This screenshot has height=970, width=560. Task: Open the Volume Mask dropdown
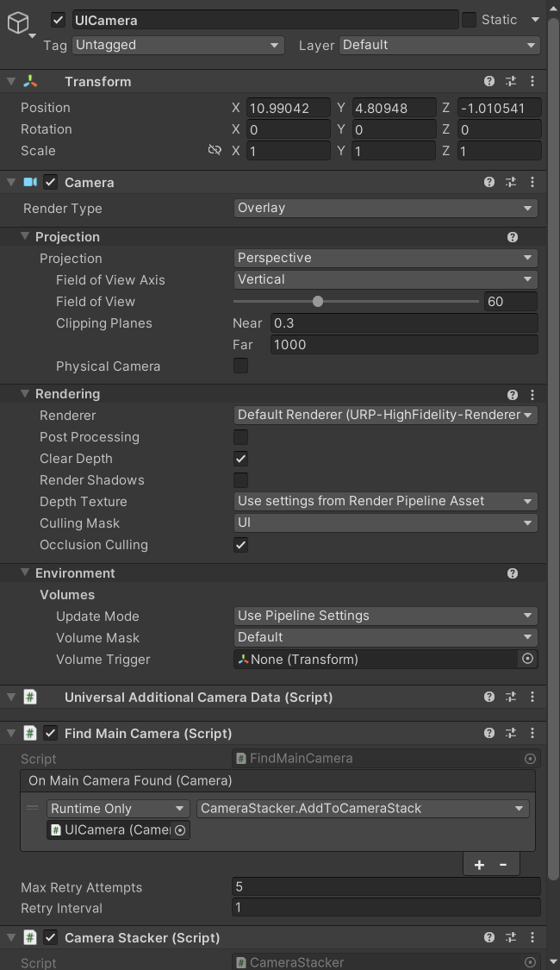386,637
